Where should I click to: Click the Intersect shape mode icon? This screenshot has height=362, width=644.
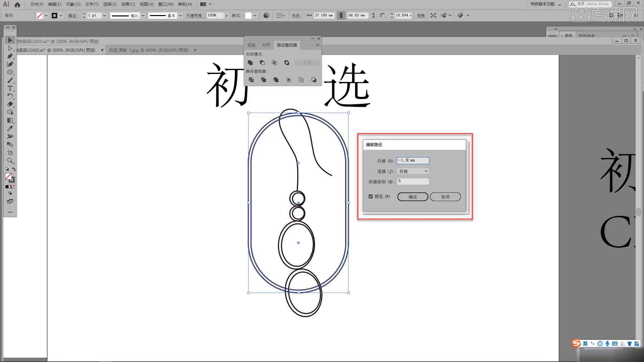[x=274, y=62]
